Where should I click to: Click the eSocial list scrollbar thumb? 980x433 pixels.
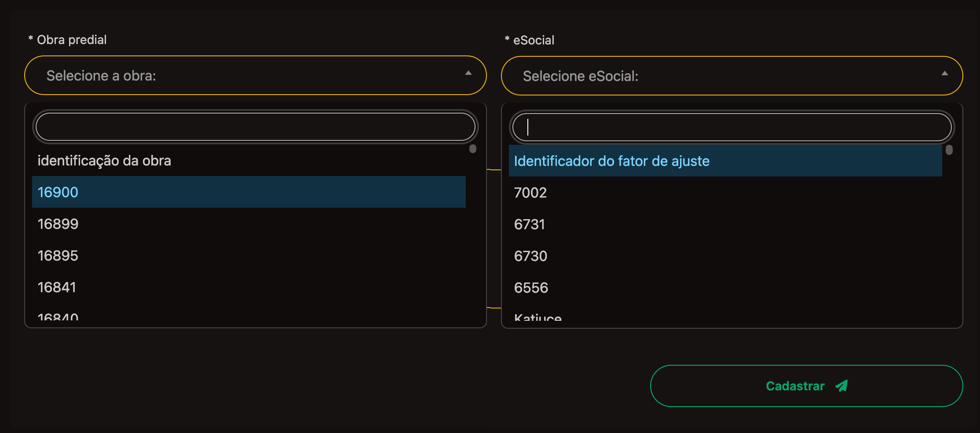pos(949,150)
